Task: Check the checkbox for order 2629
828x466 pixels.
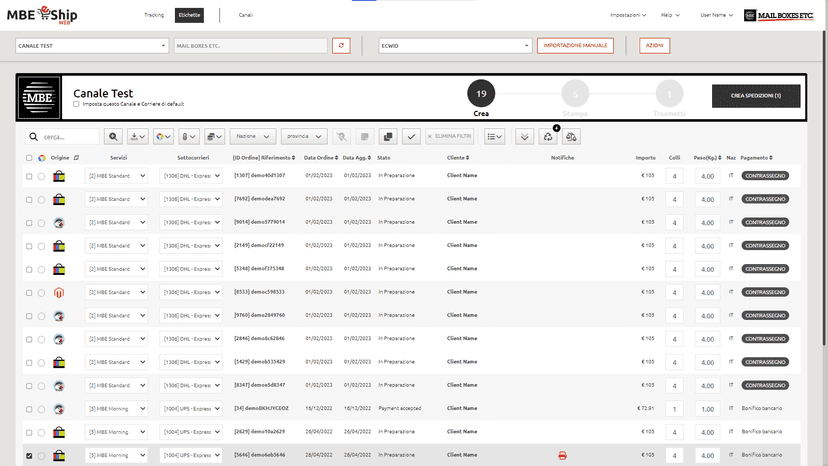Action: point(29,433)
